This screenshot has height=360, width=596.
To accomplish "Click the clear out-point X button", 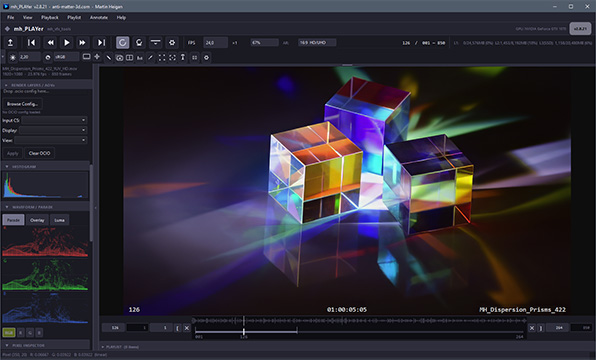I will tap(532, 328).
